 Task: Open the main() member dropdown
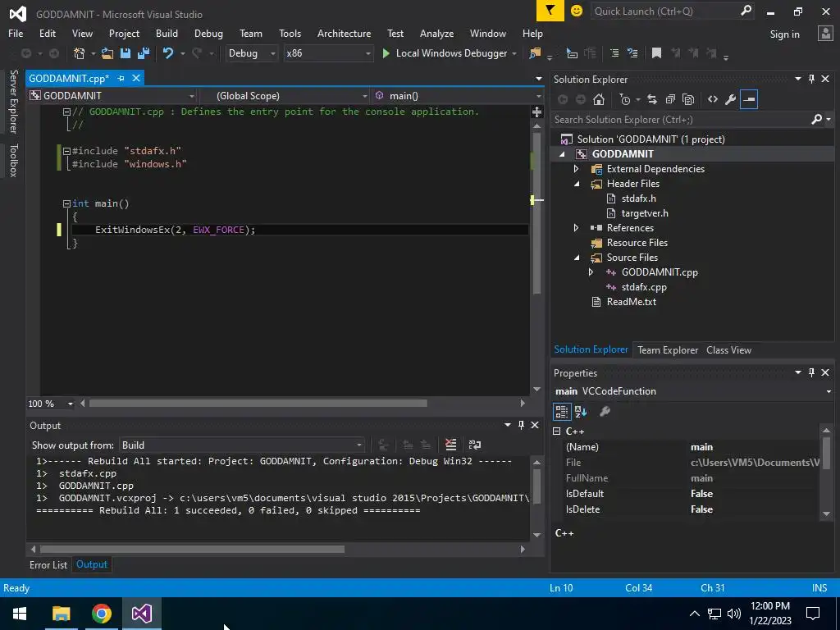click(459, 96)
